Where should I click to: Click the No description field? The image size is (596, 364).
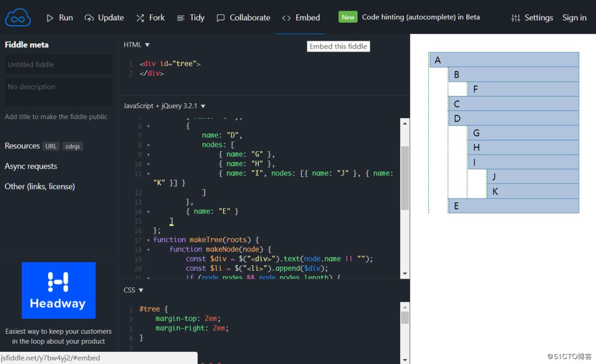pos(58,92)
